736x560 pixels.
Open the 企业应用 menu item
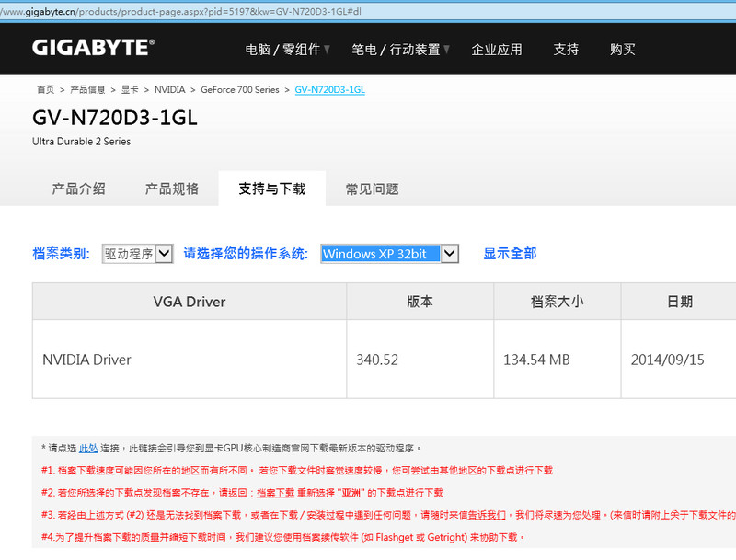click(x=497, y=50)
